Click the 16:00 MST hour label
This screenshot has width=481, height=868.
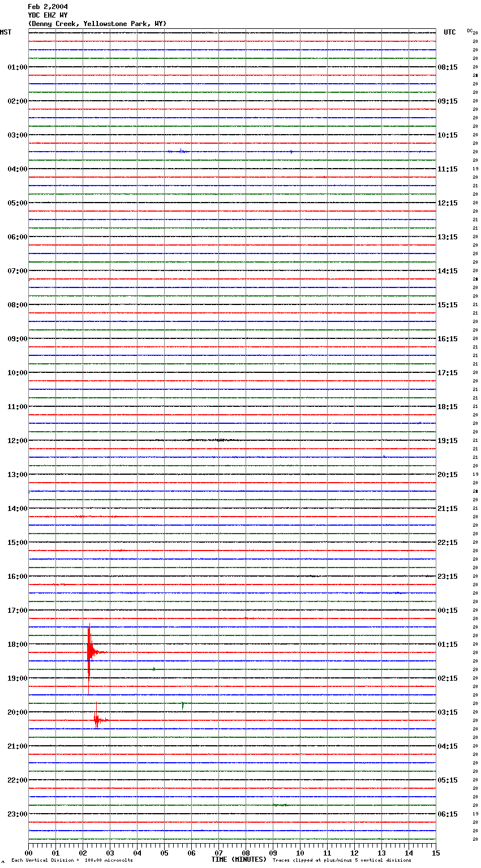point(17,577)
